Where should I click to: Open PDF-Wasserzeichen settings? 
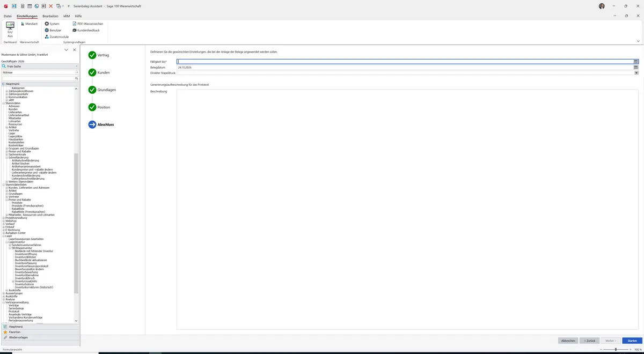[87, 24]
